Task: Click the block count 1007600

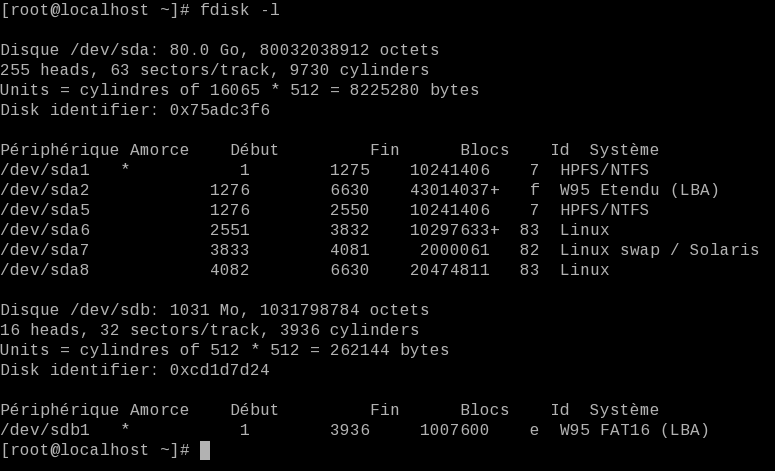Action: pos(455,430)
